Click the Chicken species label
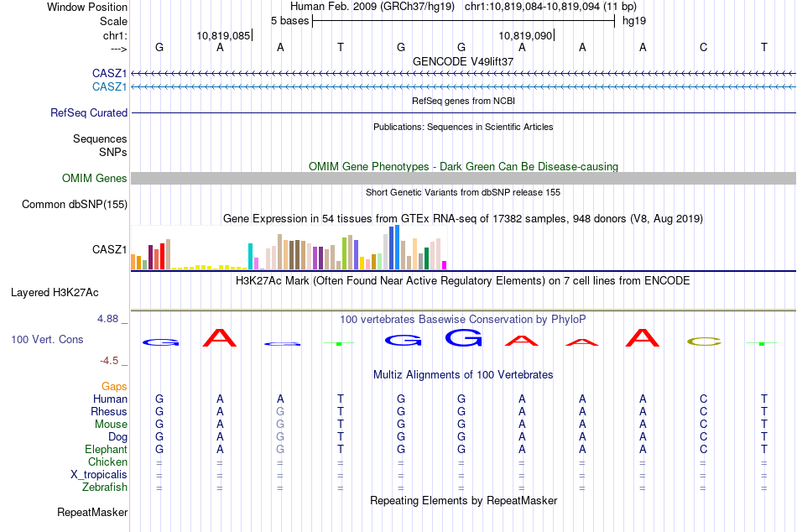This screenshot has width=797, height=532. click(x=107, y=462)
